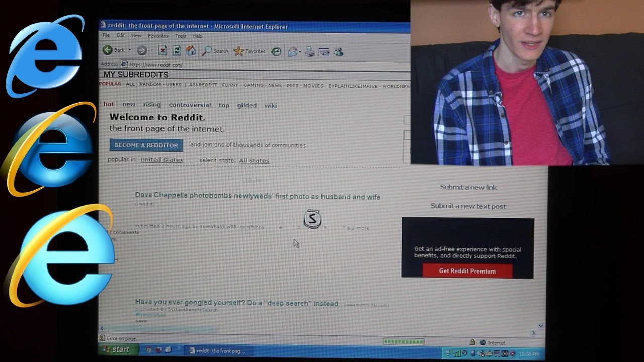
Task: Click the Get Reddit Premium button
Action: 467,271
